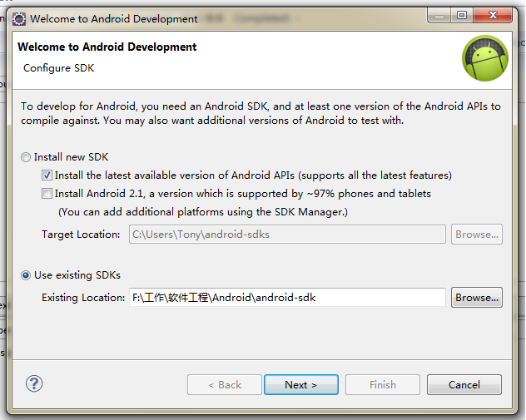
Task: Cancel the SDK configuration wizard
Action: 464,385
